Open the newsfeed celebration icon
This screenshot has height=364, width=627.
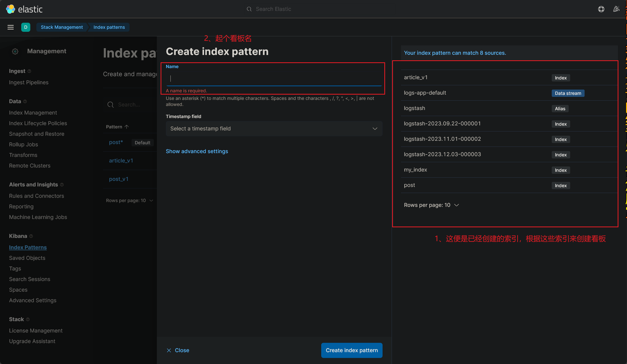click(616, 9)
